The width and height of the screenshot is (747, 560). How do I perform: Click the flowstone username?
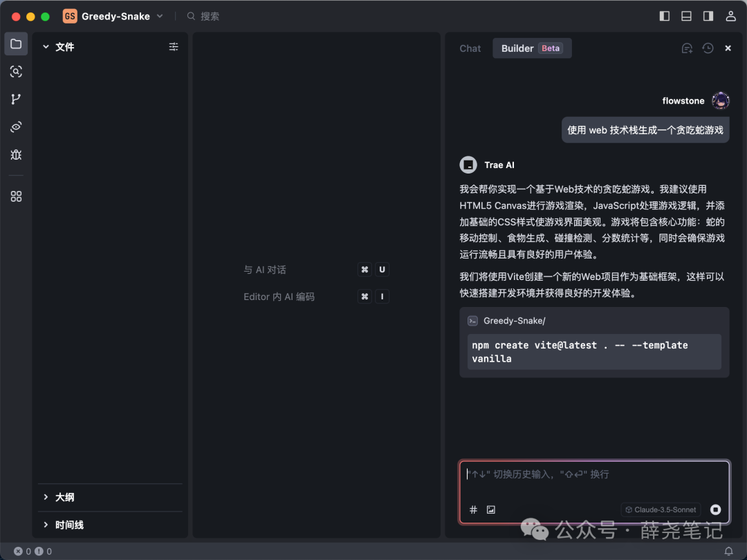pyautogui.click(x=683, y=100)
